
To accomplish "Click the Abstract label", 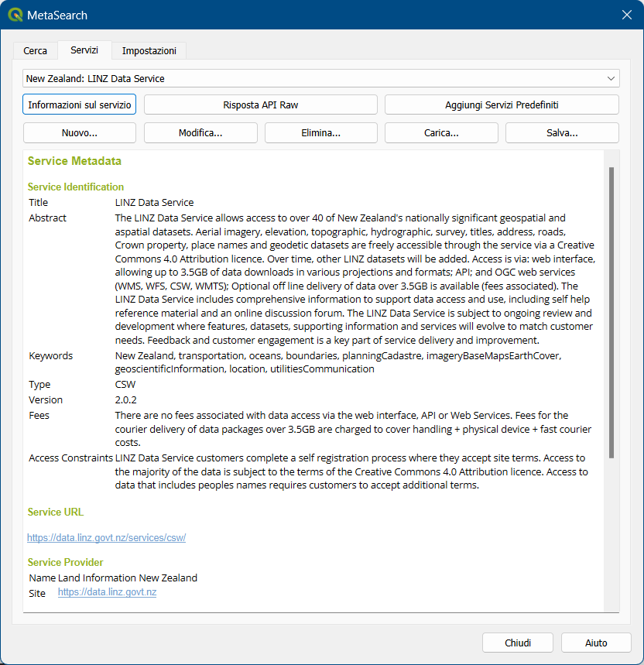I will (x=47, y=218).
